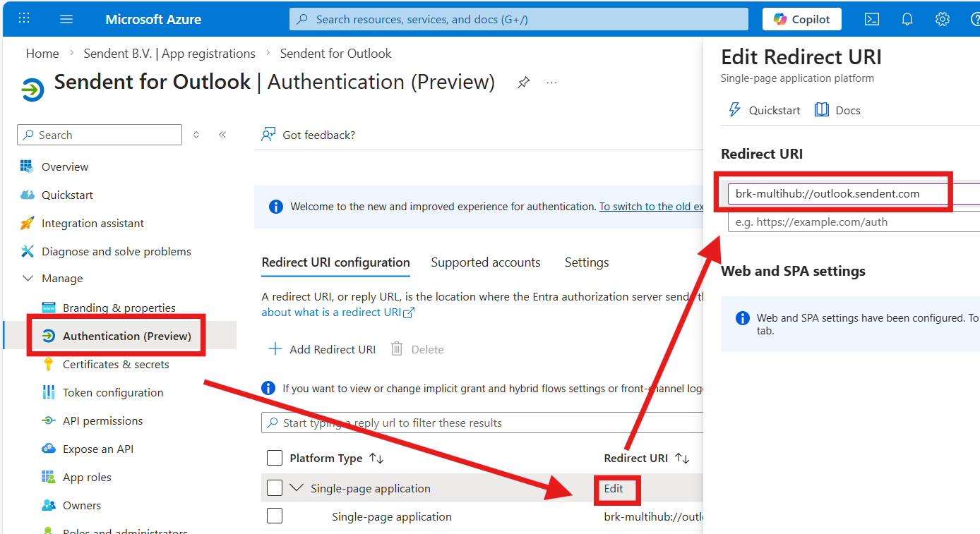Open Branding & properties in sidebar
Viewport: 980px width, 534px height.
point(119,308)
